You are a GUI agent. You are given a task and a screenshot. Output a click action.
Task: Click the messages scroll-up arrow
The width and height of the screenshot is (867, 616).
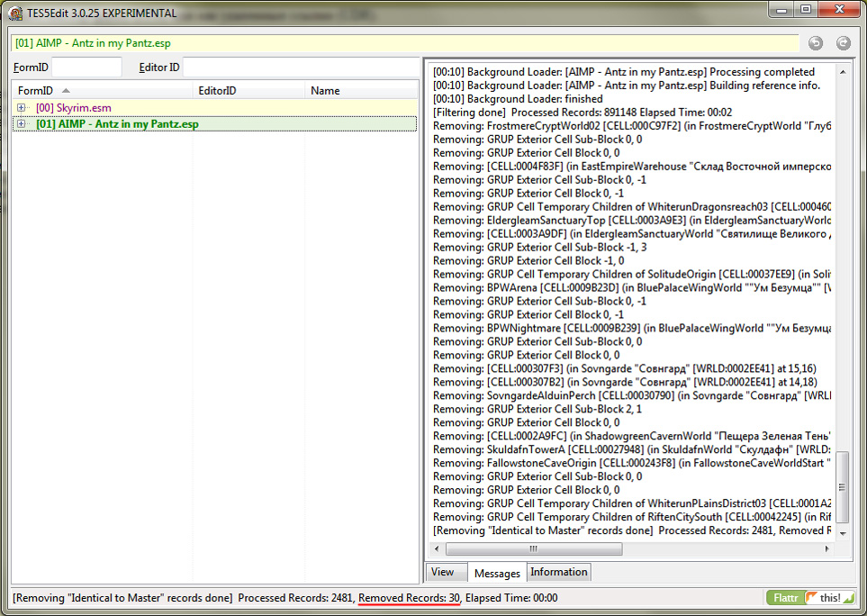click(x=842, y=72)
